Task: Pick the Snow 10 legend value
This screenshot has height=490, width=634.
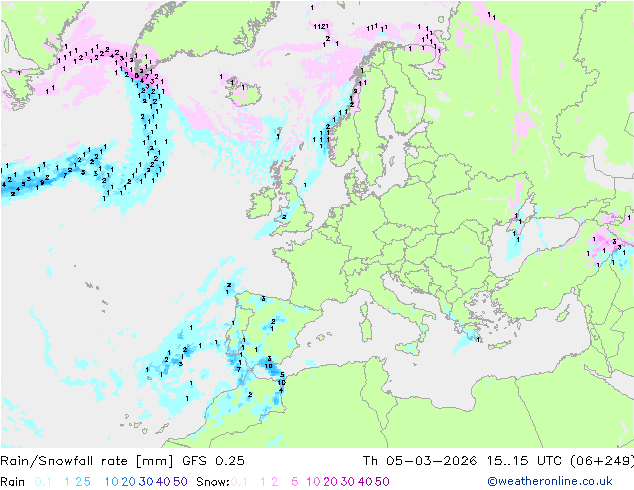Action: [313, 482]
